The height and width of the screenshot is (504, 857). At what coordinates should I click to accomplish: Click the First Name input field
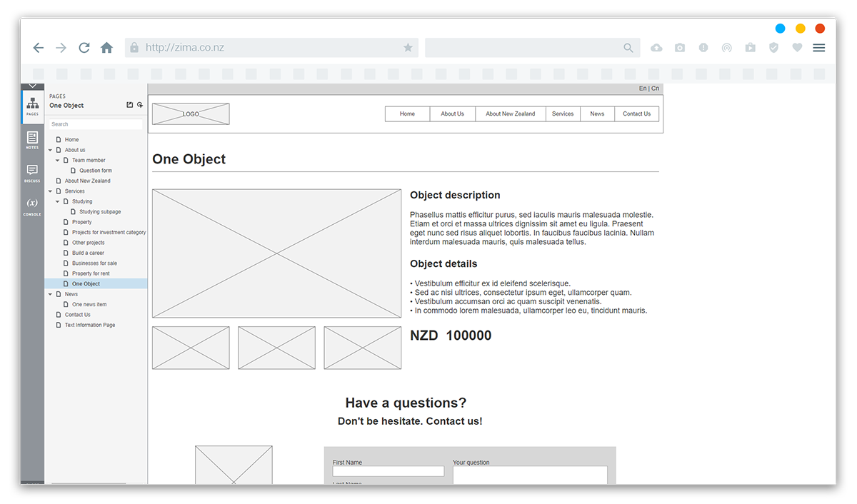pos(388,472)
